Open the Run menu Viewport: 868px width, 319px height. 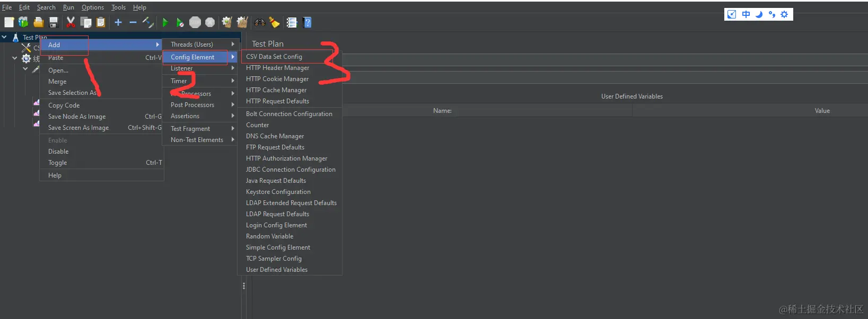click(x=68, y=7)
